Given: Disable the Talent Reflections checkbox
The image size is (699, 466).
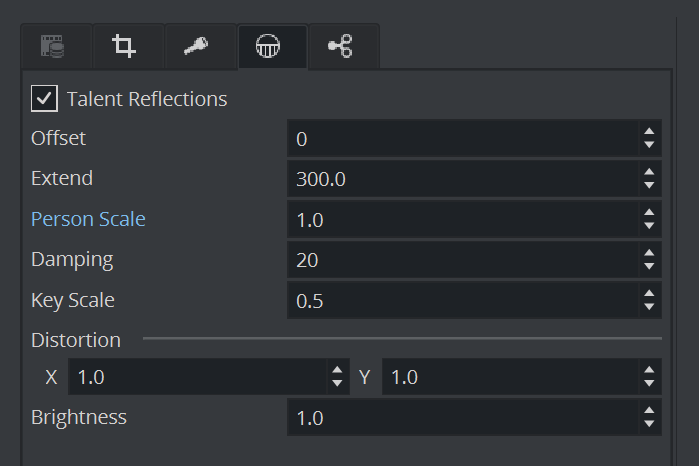Looking at the screenshot, I should tap(44, 99).
